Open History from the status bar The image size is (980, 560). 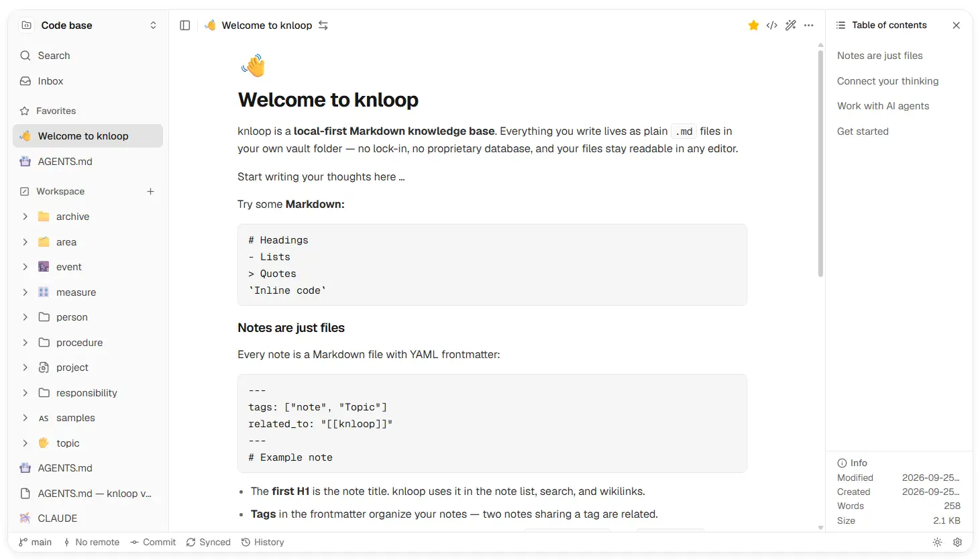pos(263,543)
